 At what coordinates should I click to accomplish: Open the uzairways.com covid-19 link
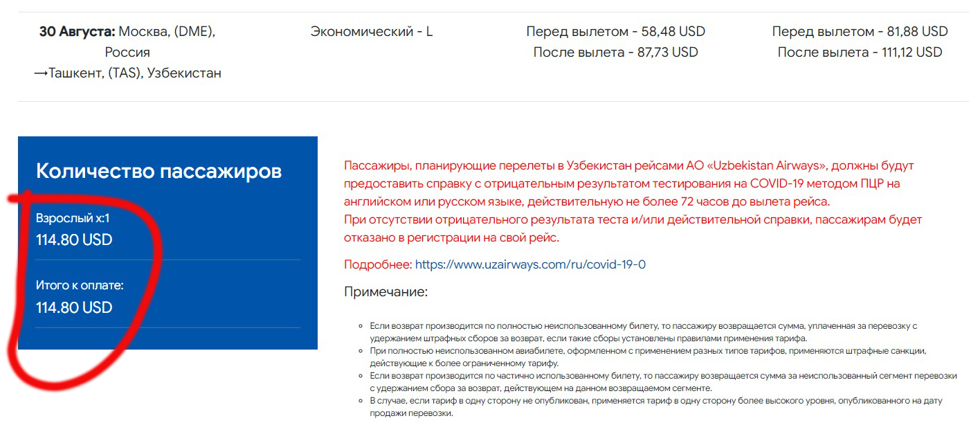[530, 264]
